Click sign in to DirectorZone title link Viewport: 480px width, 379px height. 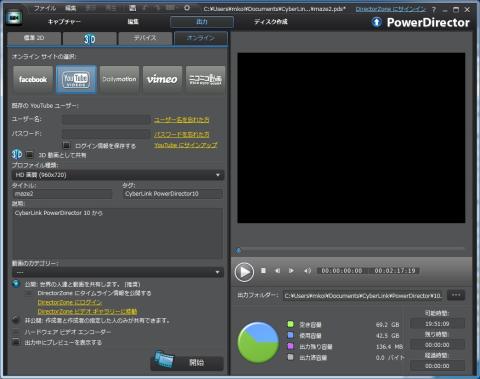point(390,9)
